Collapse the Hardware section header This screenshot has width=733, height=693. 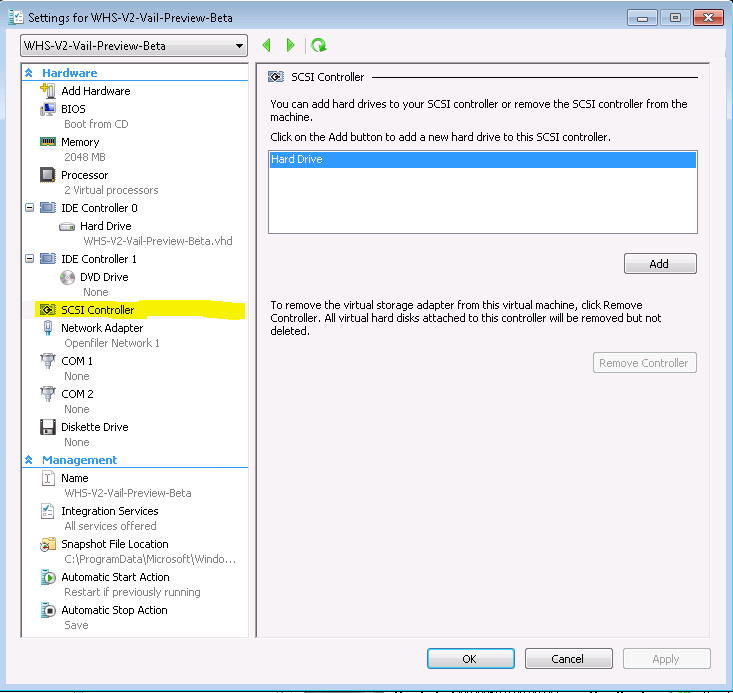coord(30,73)
